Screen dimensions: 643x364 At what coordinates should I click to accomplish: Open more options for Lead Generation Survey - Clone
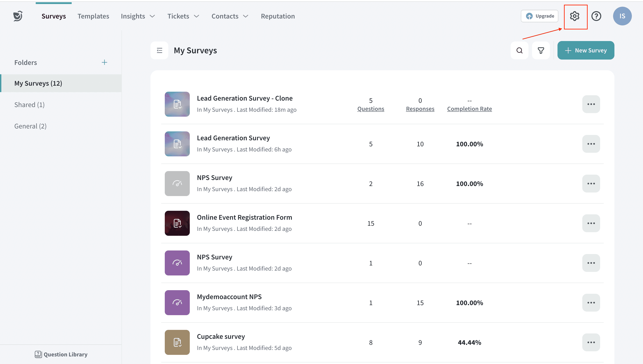point(591,104)
